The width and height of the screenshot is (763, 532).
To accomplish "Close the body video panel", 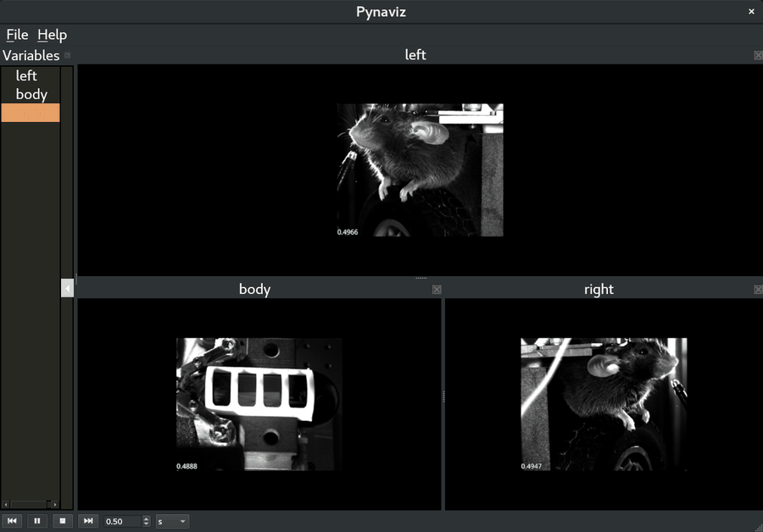I will point(437,290).
